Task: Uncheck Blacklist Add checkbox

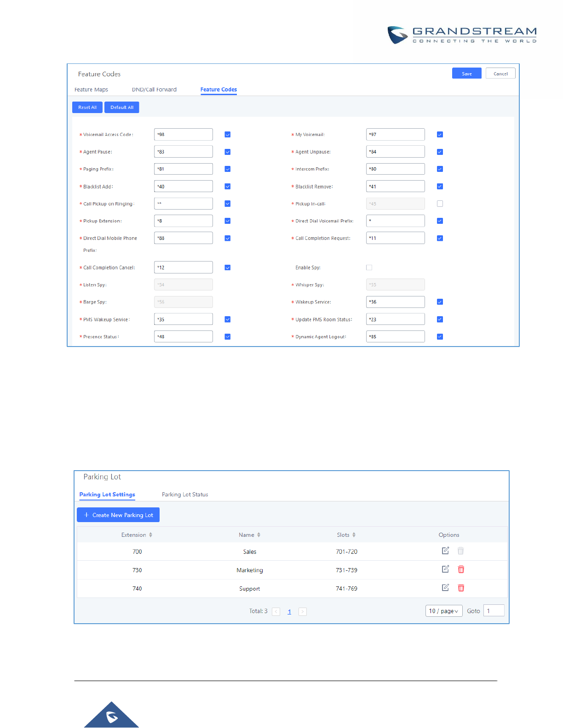Action: click(228, 187)
